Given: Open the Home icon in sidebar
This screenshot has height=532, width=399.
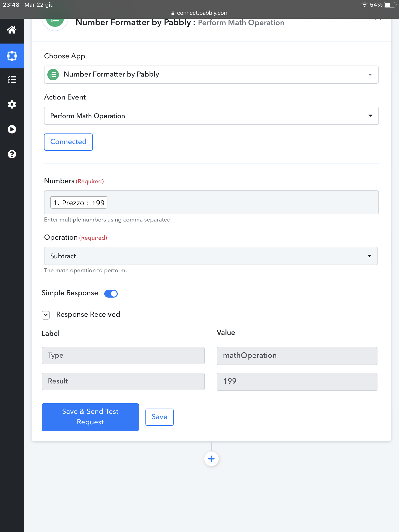Looking at the screenshot, I should pos(12,30).
